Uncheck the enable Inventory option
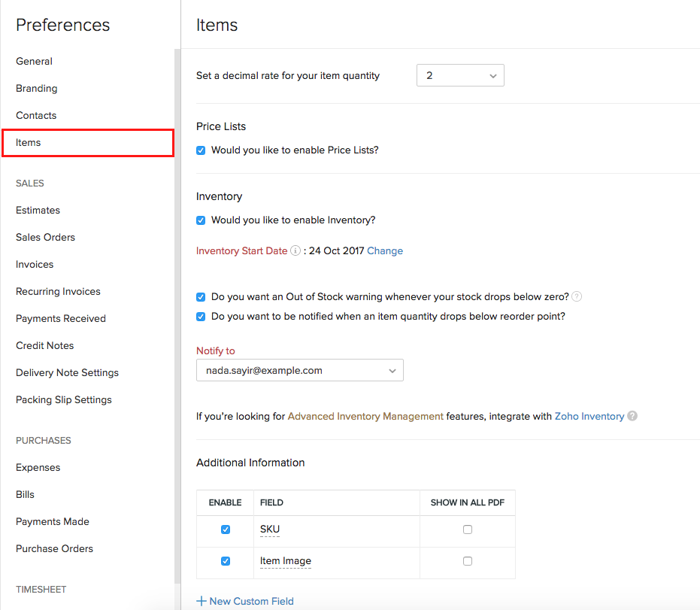This screenshot has height=610, width=700. click(x=201, y=220)
